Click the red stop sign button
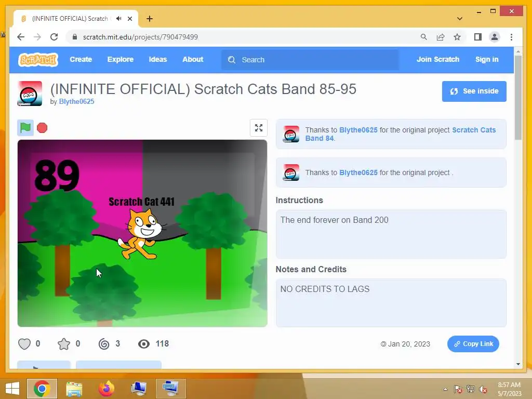This screenshot has width=532, height=399. coord(42,128)
